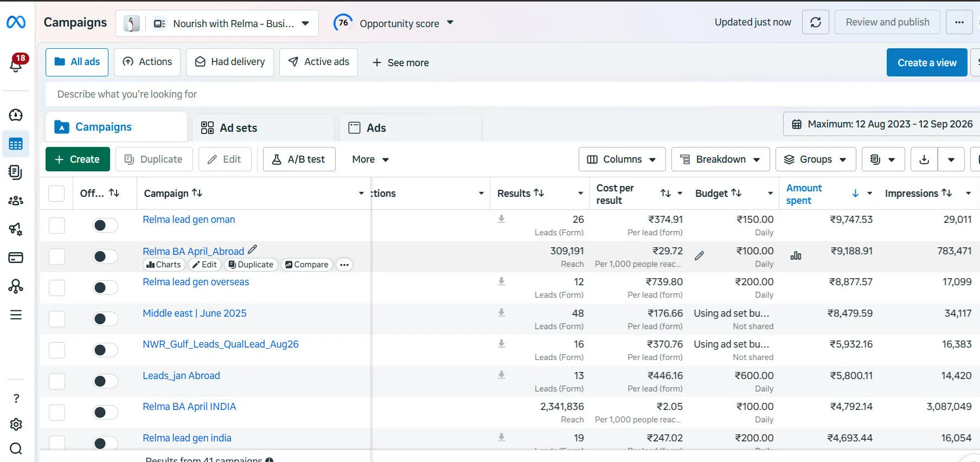Open the Meta logo home
This screenshot has width=980, height=462.
tap(16, 22)
